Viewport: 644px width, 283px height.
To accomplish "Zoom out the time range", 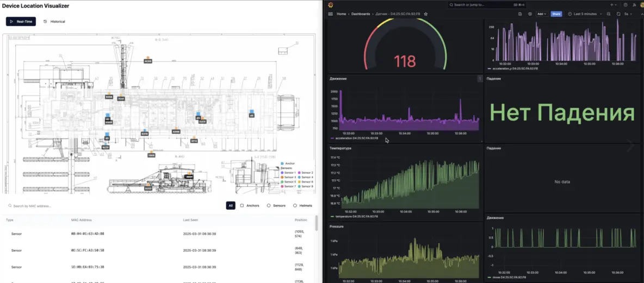I will pos(609,14).
